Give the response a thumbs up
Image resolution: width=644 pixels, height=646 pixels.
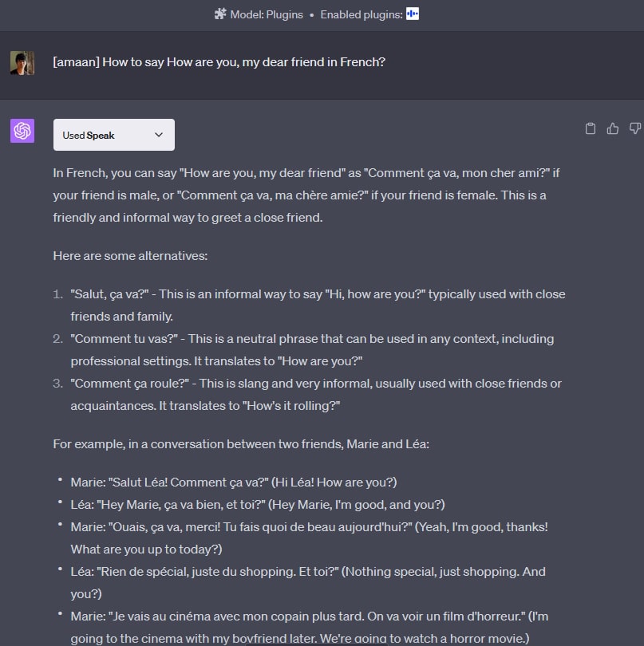tap(613, 128)
